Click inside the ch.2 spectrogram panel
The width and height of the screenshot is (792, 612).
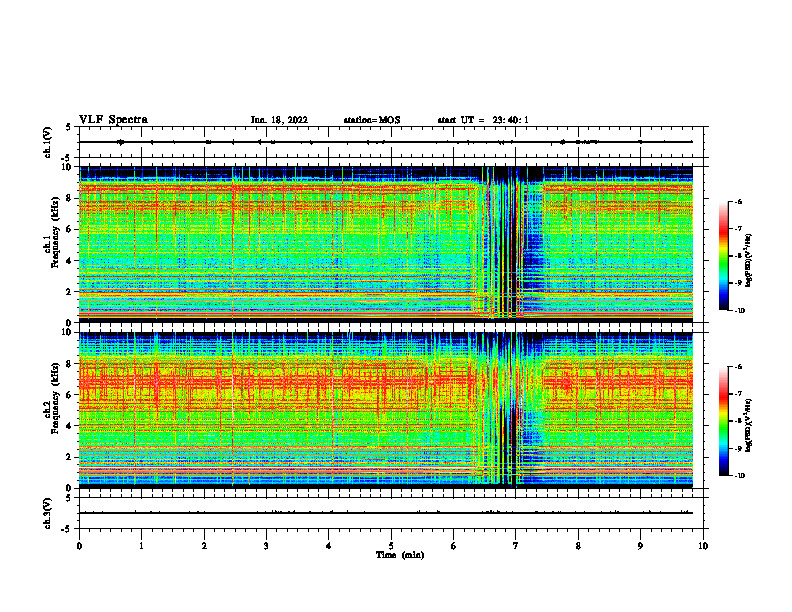(x=386, y=410)
